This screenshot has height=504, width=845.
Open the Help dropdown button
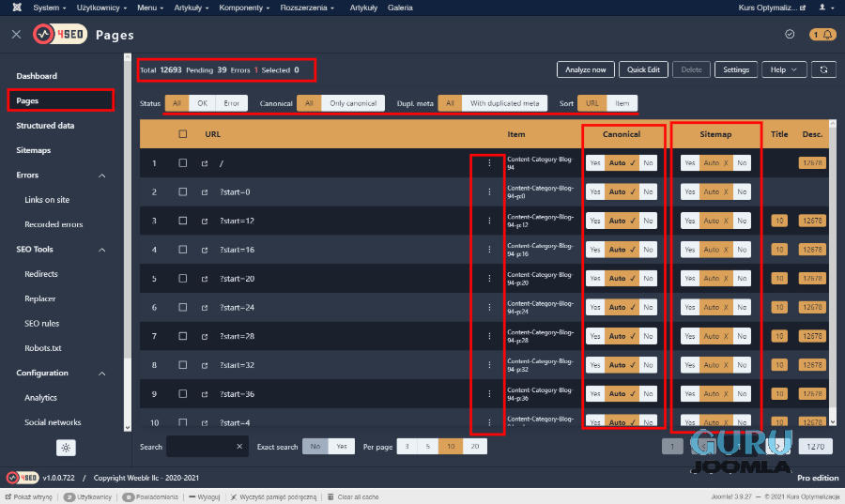tap(784, 70)
